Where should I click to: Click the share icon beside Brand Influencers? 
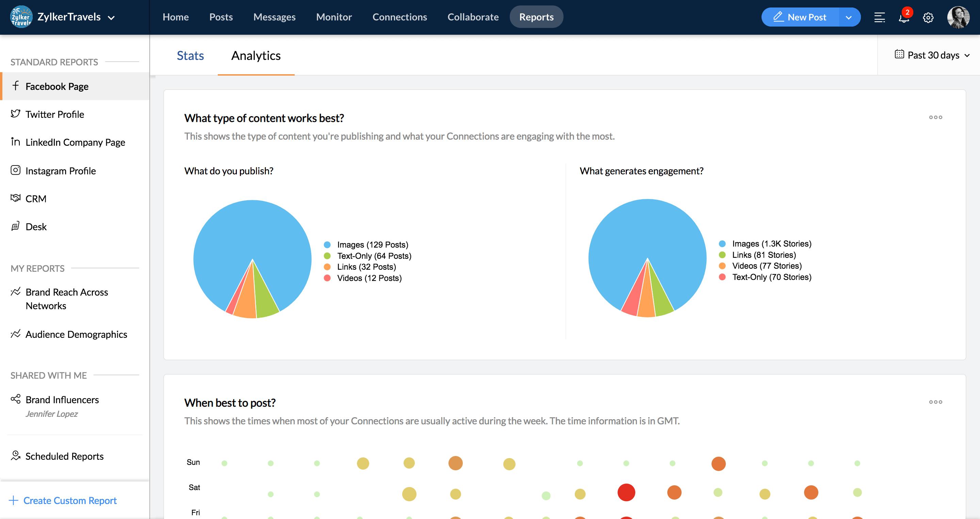(15, 399)
